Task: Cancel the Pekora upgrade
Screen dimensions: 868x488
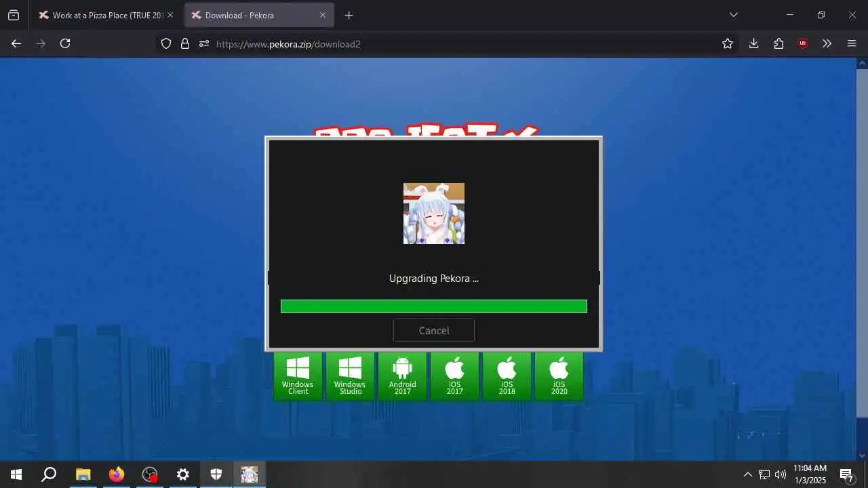Action: click(x=434, y=330)
